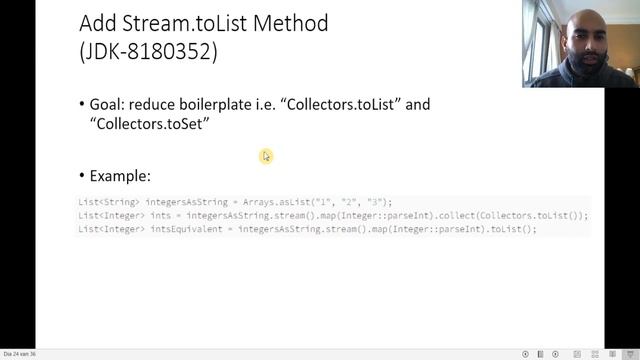Viewport: 640px width, 360px height.
Task: Click the JDK-8180352 issue text
Action: pyautogui.click(x=149, y=52)
